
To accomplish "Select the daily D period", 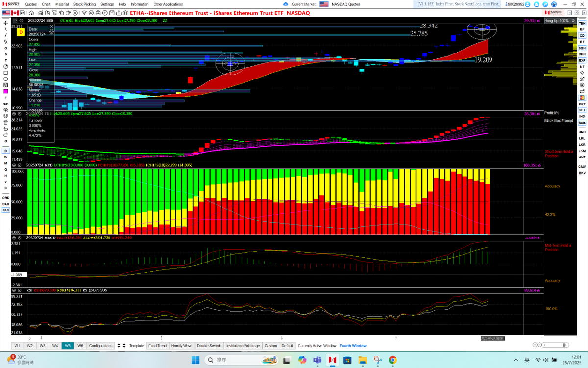I will (5, 151).
